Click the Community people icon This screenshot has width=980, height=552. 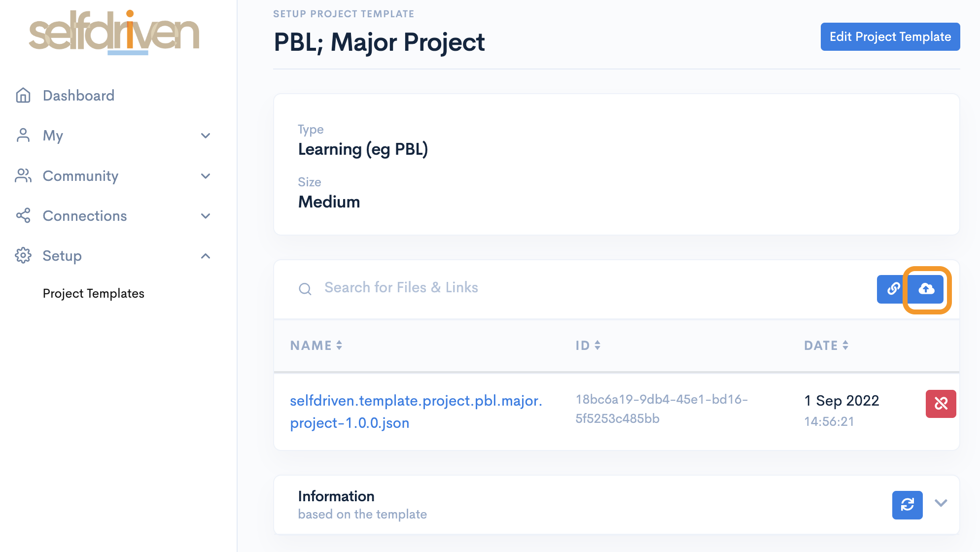click(x=23, y=175)
